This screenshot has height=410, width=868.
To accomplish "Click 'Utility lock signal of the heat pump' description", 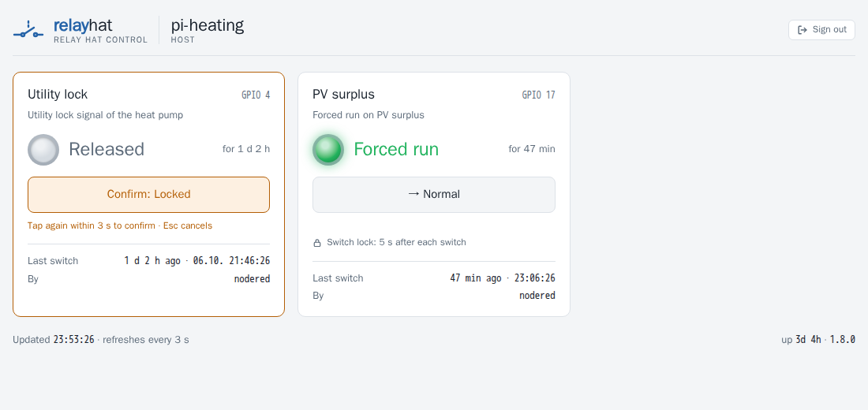I will pos(105,115).
